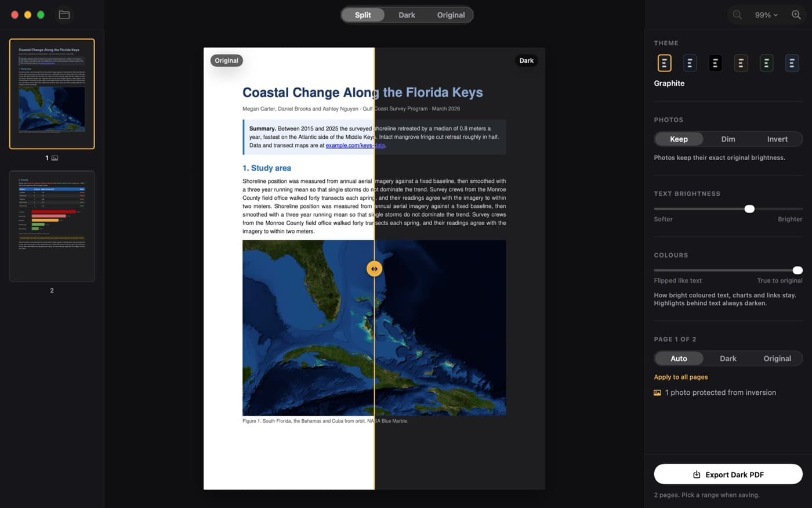This screenshot has width=812, height=508.
Task: Click the Dark badge on the page preview
Action: pos(526,60)
